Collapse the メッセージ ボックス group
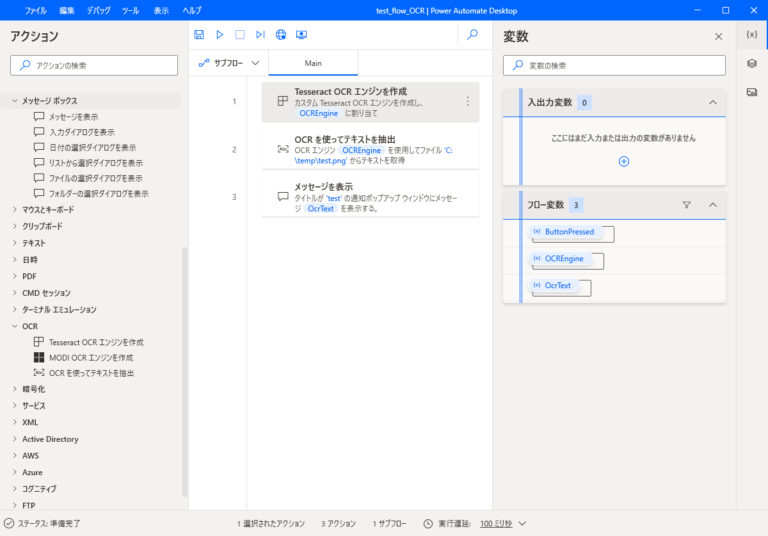This screenshot has width=768, height=536. 15,100
